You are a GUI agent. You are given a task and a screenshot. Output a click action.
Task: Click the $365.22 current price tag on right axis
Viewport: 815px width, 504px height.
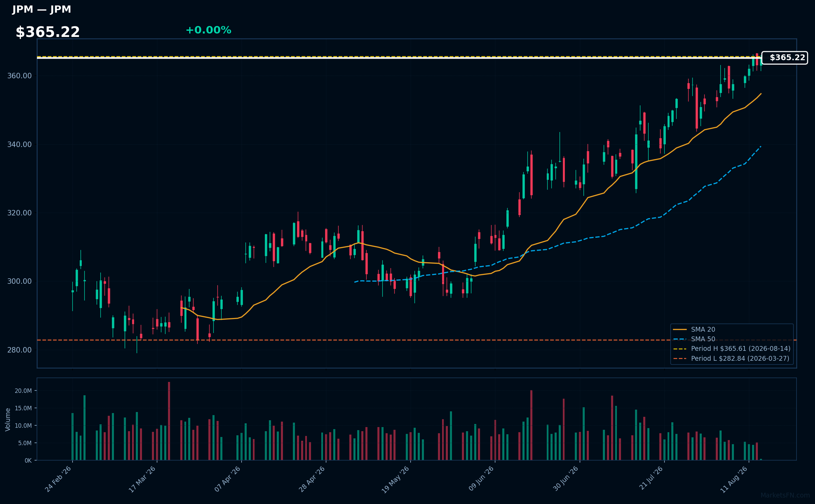(785, 58)
